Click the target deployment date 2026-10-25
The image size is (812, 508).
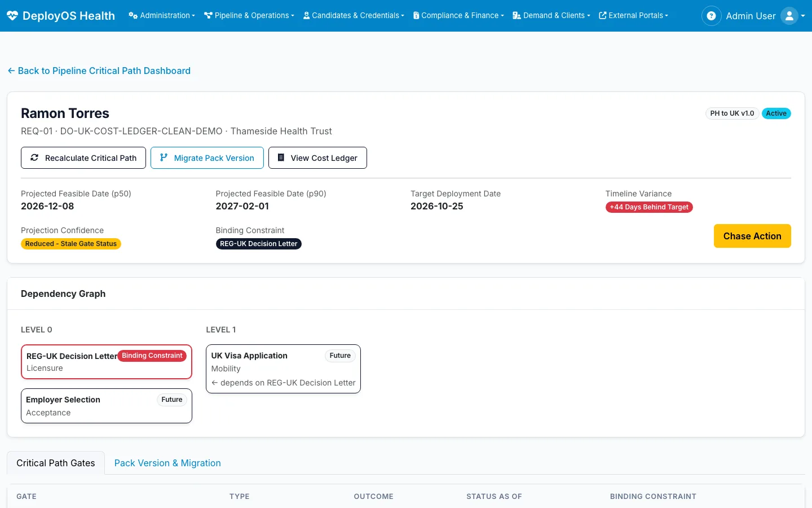pyautogui.click(x=437, y=206)
